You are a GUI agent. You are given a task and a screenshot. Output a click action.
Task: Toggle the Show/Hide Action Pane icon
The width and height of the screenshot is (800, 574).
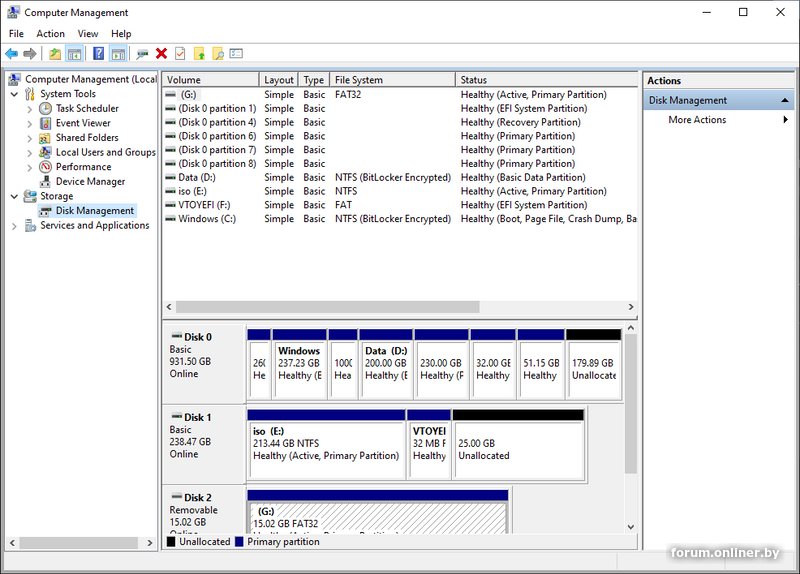(118, 54)
